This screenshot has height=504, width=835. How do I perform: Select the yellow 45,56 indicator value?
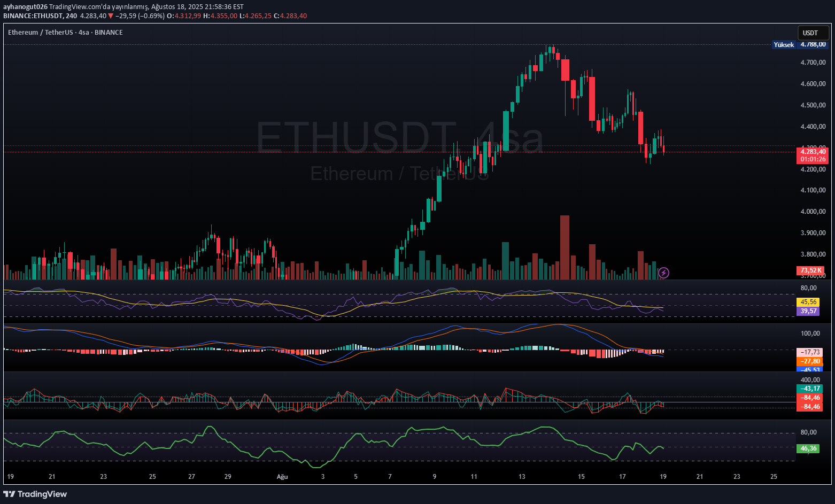[x=808, y=302]
